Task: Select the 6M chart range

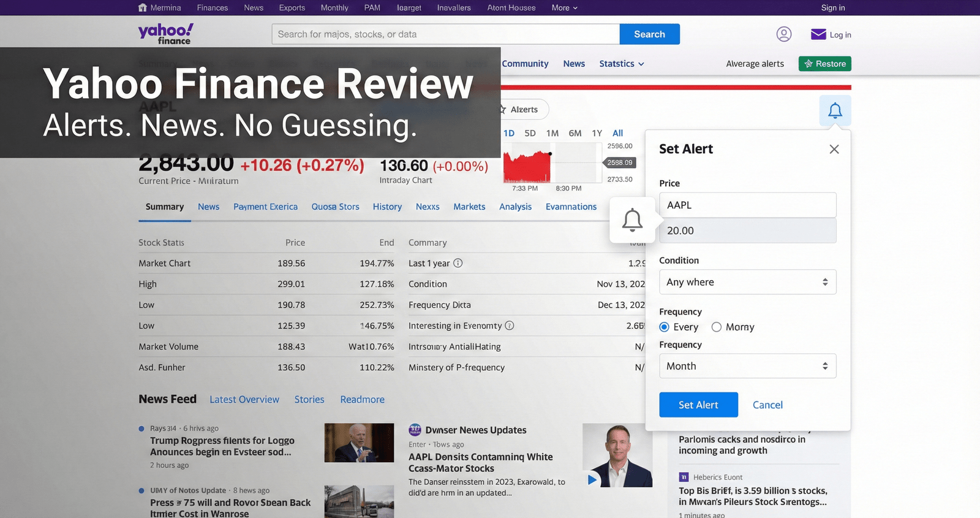Action: tap(575, 133)
